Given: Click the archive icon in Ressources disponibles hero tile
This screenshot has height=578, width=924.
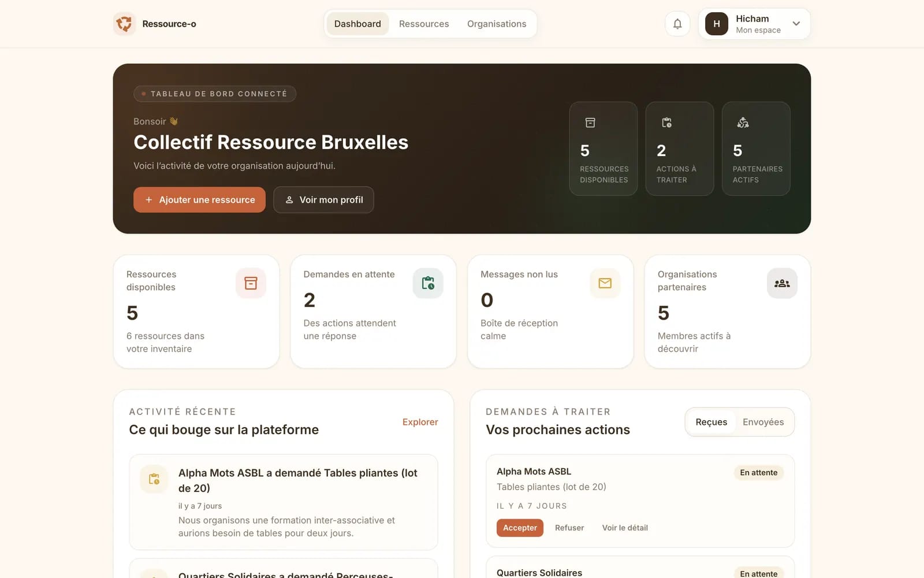Looking at the screenshot, I should tap(590, 123).
